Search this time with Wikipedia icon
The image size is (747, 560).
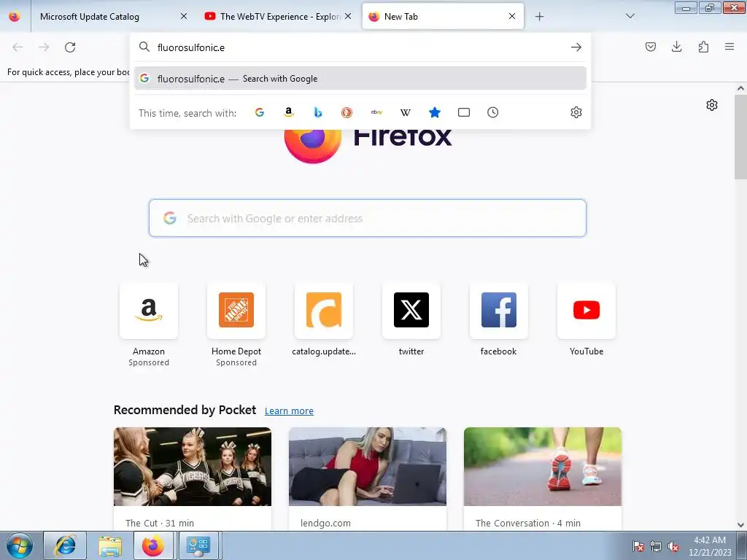pyautogui.click(x=406, y=112)
